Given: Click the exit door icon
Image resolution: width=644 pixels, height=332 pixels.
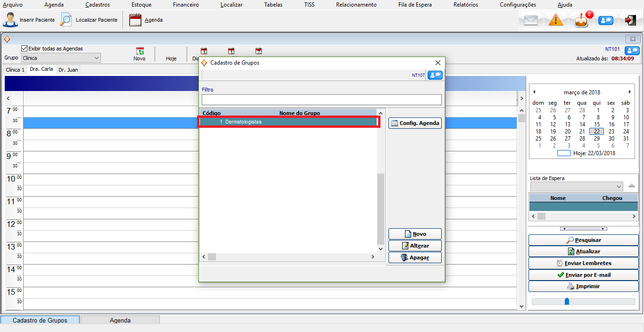Looking at the screenshot, I should (x=630, y=20).
